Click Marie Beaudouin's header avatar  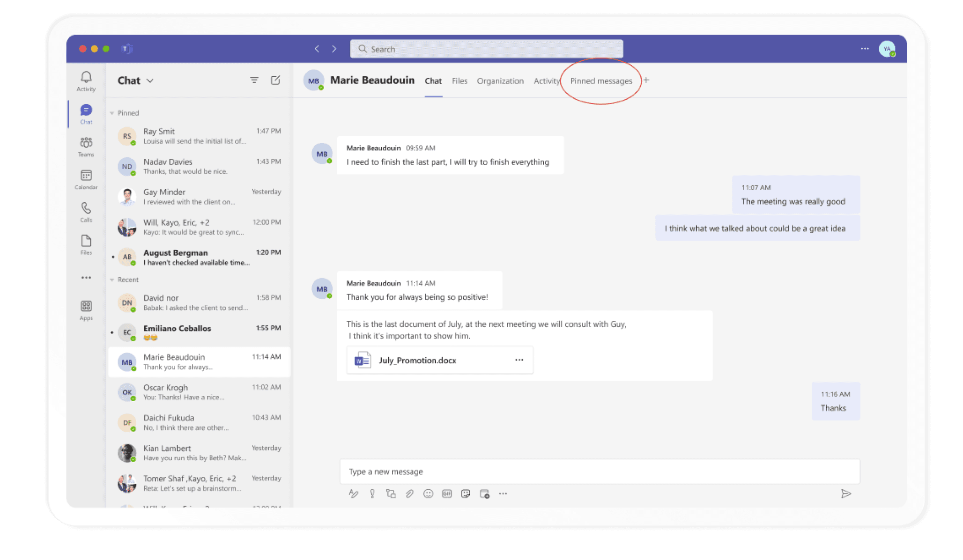click(314, 81)
